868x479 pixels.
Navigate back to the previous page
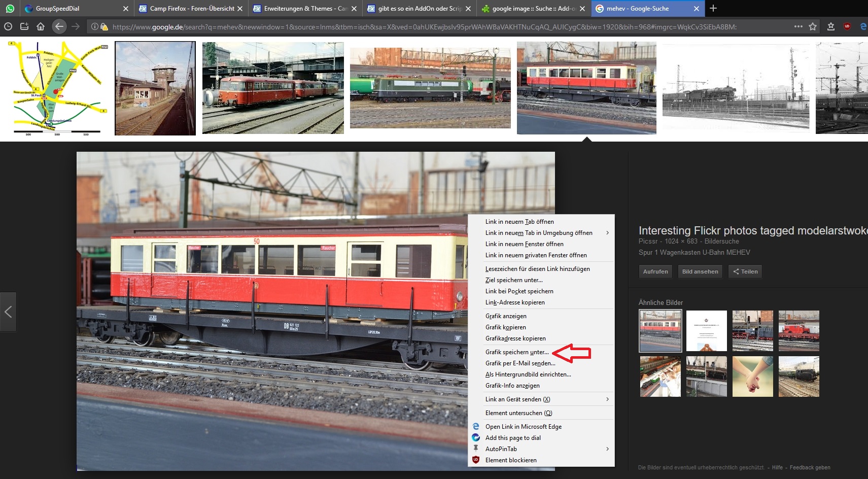[59, 26]
